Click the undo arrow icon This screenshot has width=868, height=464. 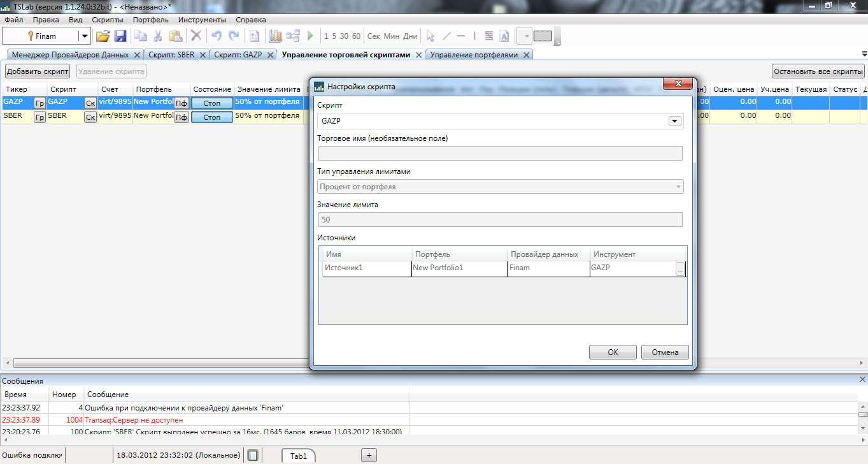tap(217, 36)
